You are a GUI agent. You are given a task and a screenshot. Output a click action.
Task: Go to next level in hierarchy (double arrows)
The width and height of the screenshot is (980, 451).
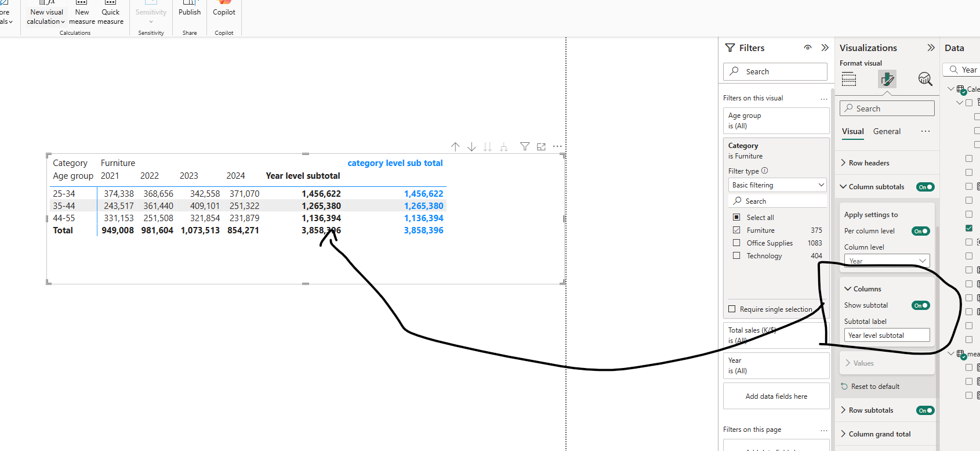point(488,147)
